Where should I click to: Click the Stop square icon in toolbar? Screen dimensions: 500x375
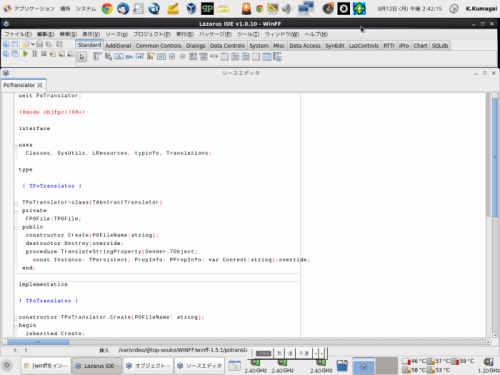[43, 54]
